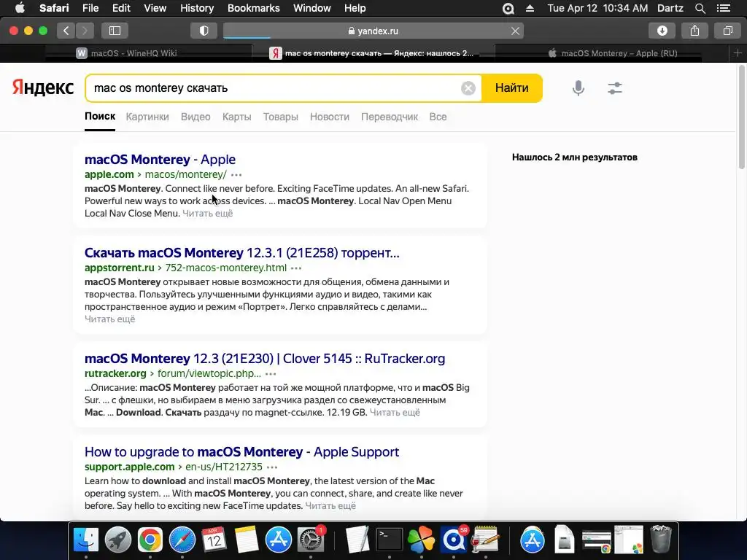Open options dots for rutracker.org result
This screenshot has width=747, height=560.
[x=271, y=374]
